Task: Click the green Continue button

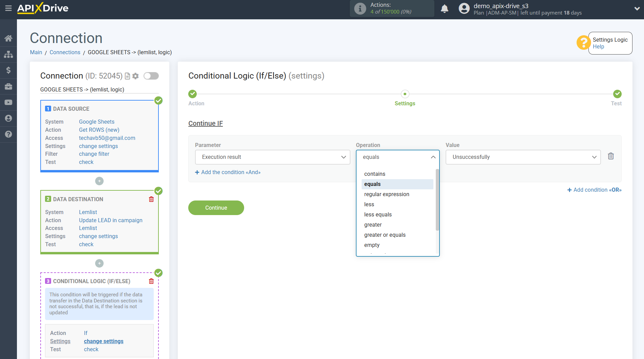Action: point(216,208)
